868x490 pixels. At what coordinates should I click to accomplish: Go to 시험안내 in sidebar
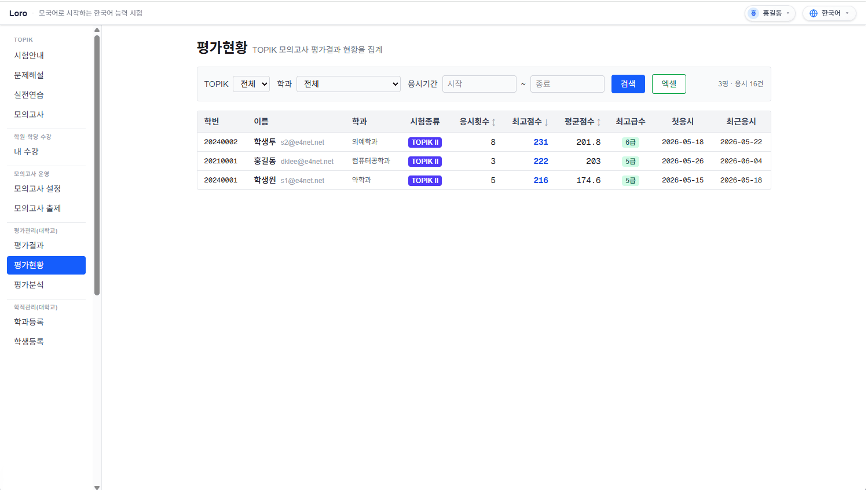46,56
